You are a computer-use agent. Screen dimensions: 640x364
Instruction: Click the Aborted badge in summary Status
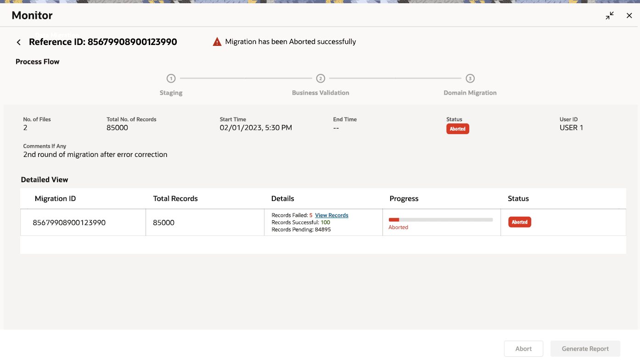(x=458, y=129)
